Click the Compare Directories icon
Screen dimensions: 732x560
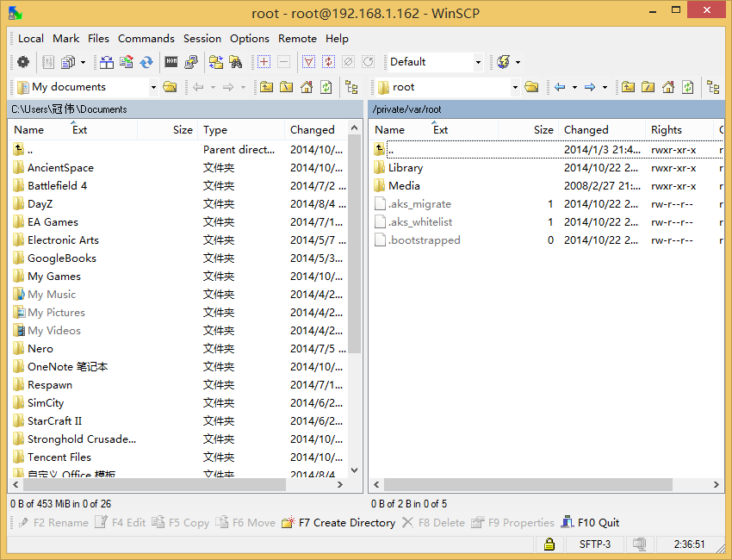[107, 62]
